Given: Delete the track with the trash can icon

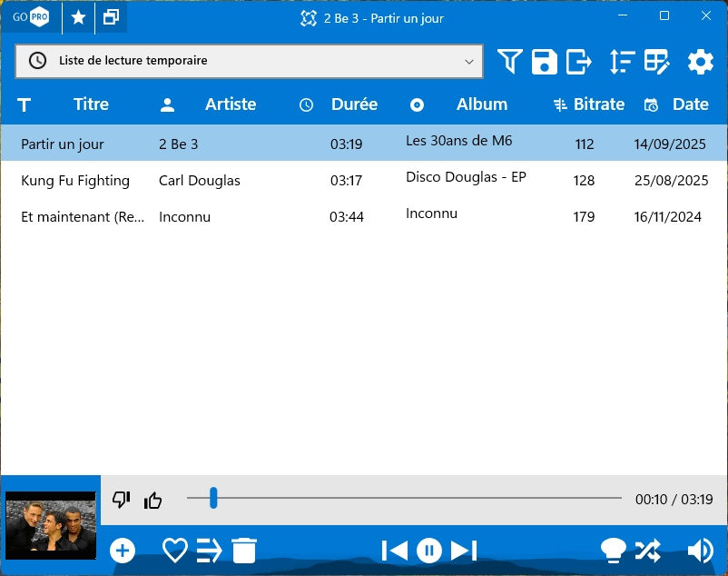Looking at the screenshot, I should [x=244, y=551].
